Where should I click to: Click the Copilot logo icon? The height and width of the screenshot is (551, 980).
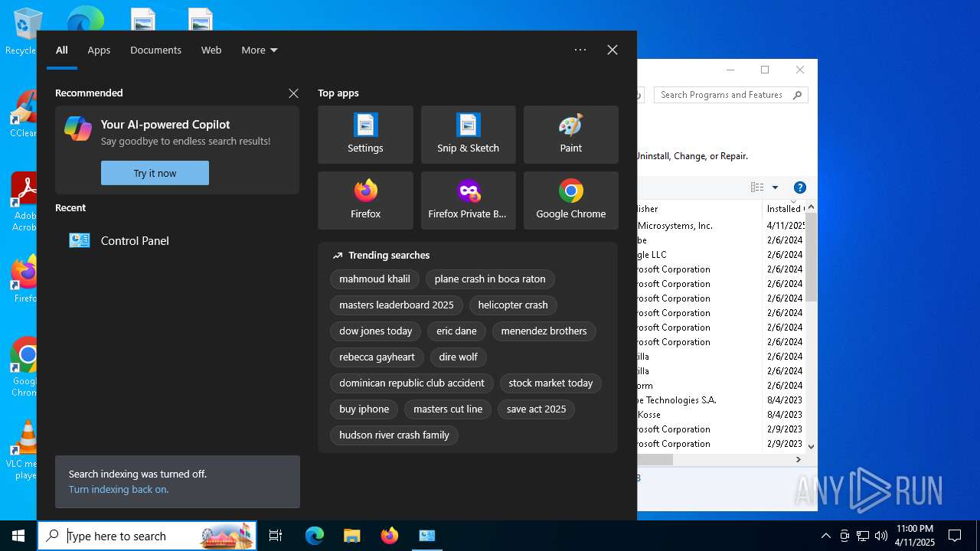coord(78,129)
